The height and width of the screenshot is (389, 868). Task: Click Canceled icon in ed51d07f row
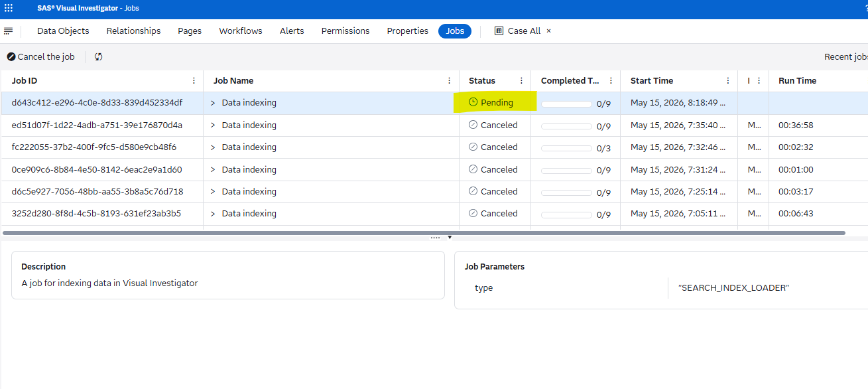473,125
